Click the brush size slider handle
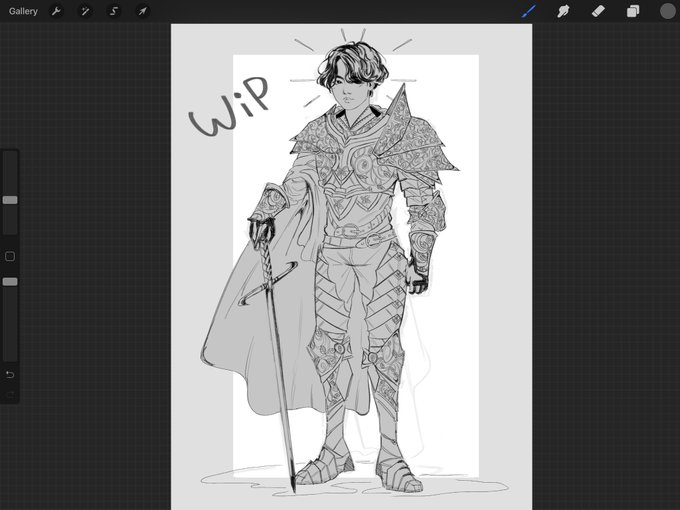Screen dimensions: 680x510 (x=10, y=200)
